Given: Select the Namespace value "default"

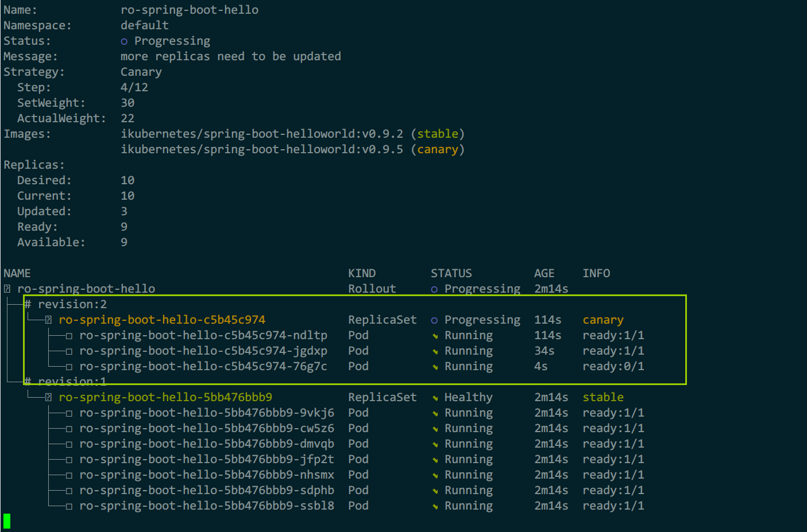Looking at the screenshot, I should tap(145, 25).
